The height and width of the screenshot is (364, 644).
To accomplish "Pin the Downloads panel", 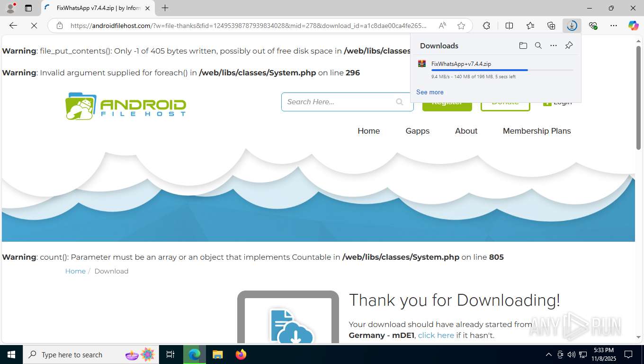I will click(569, 45).
